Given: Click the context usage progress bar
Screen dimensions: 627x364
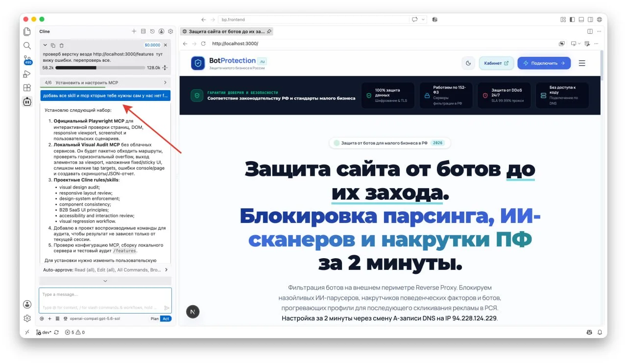Looking at the screenshot, I should [x=100, y=68].
